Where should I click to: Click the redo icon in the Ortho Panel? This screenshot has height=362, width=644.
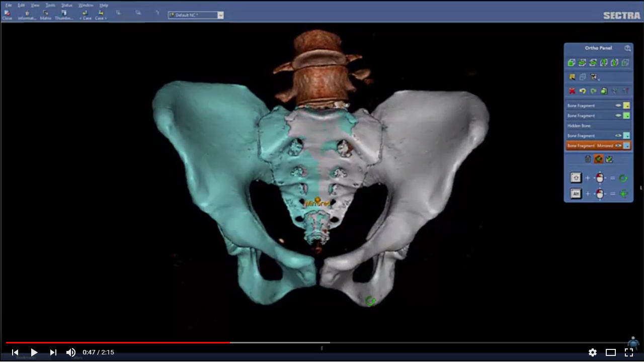coord(593,90)
